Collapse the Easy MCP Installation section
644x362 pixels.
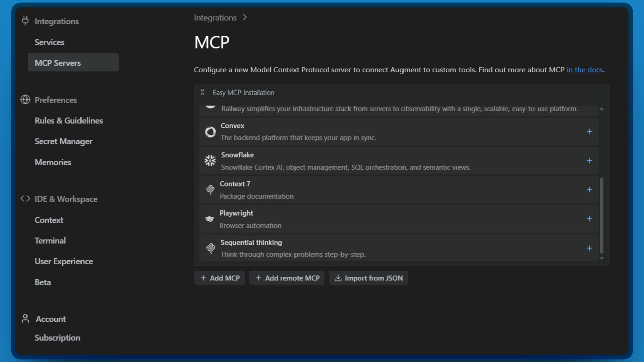point(203,92)
